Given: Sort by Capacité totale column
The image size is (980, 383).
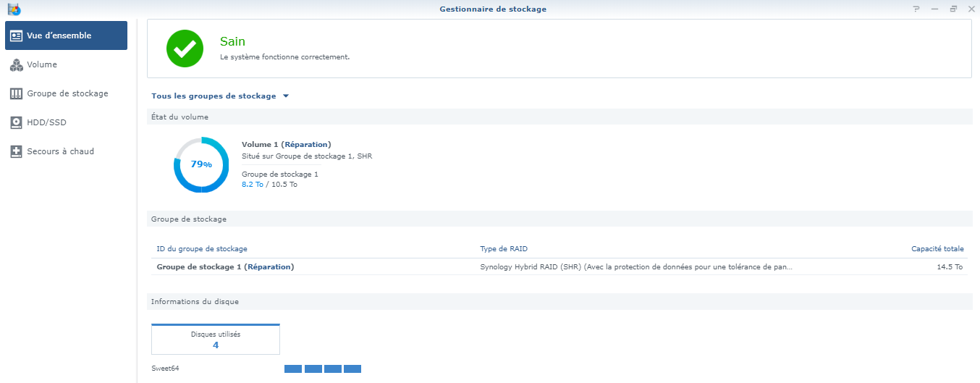Looking at the screenshot, I should coord(937,249).
